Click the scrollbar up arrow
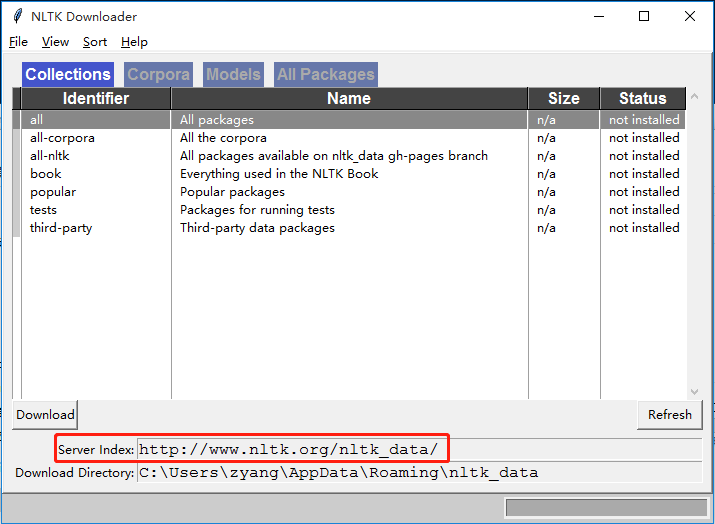 pyautogui.click(x=694, y=96)
